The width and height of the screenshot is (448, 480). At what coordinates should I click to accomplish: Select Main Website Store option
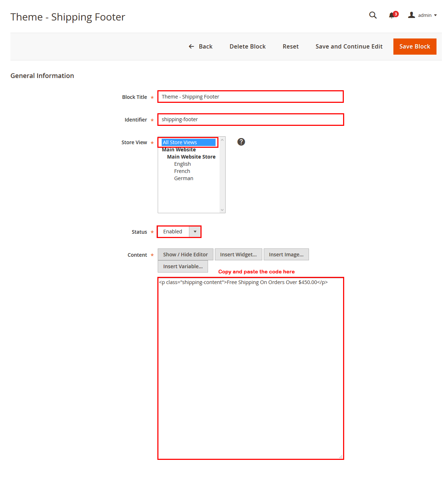pos(191,157)
